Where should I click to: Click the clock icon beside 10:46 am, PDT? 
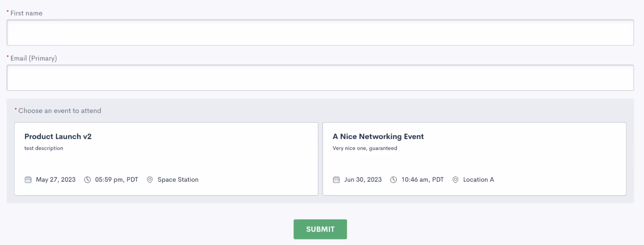point(393,180)
